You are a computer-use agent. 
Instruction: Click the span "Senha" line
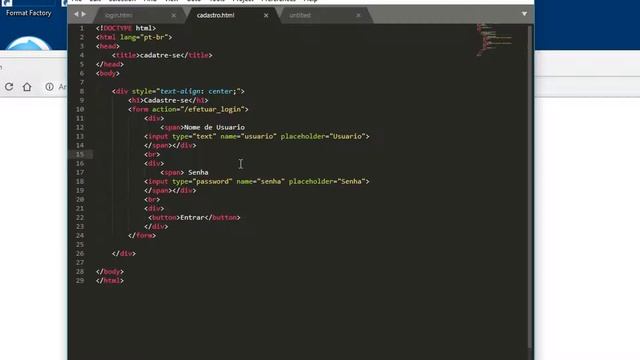(x=184, y=172)
